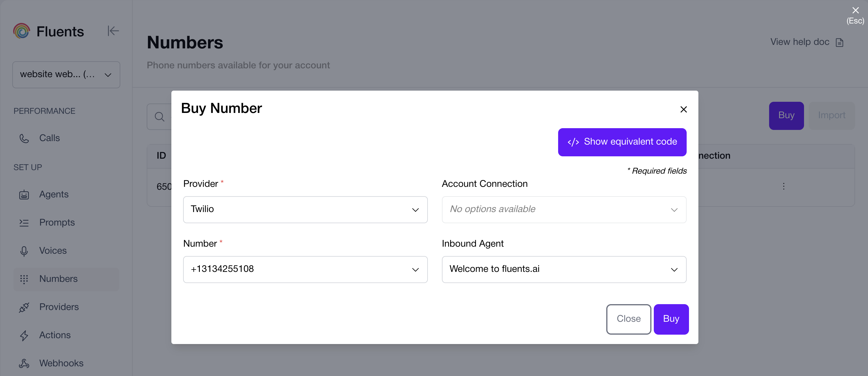Click the search magnifier icon

pos(160,116)
